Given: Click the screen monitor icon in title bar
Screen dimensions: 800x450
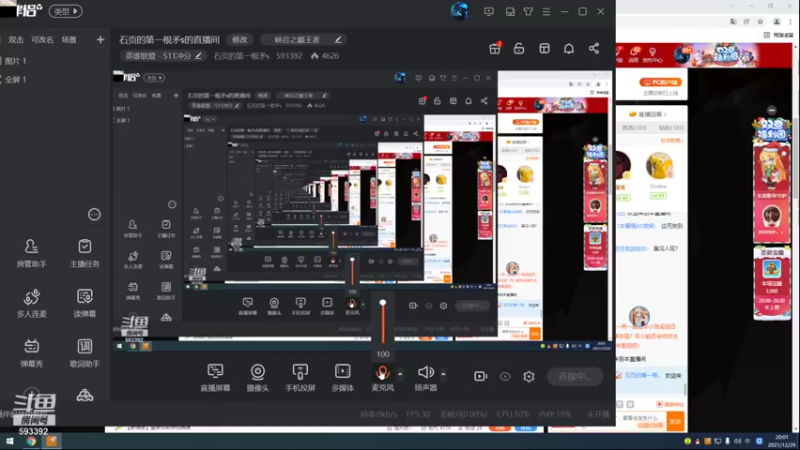Looking at the screenshot, I should (489, 11).
